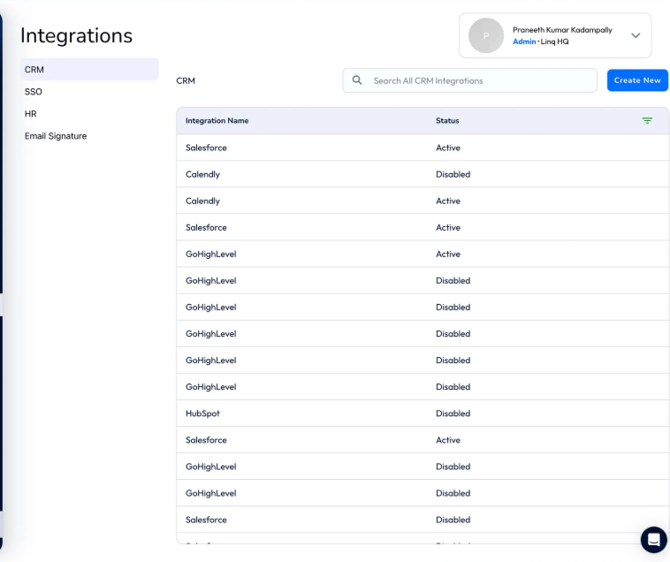Click the Integrations page heading
Screen dimensions: 670x562
pos(76,36)
